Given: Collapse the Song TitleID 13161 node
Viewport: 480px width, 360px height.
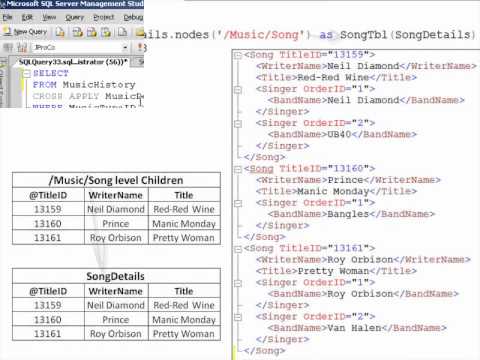Looking at the screenshot, I should (238, 249).
